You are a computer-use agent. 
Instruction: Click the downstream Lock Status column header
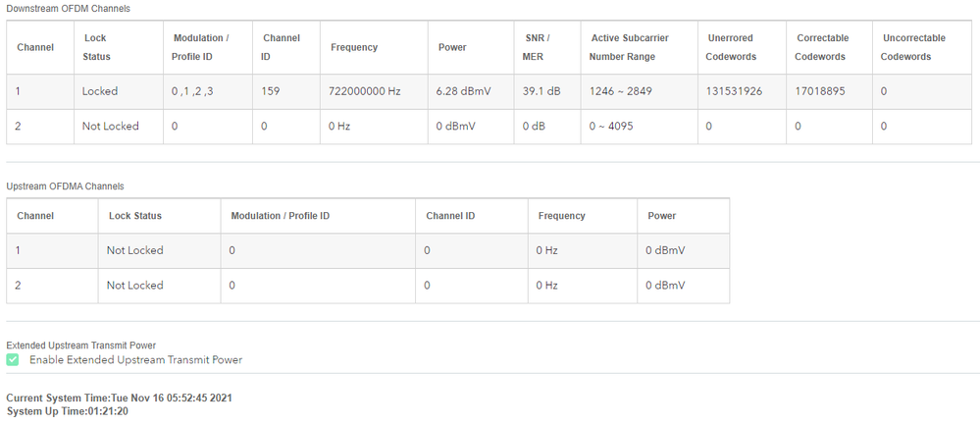click(x=97, y=47)
